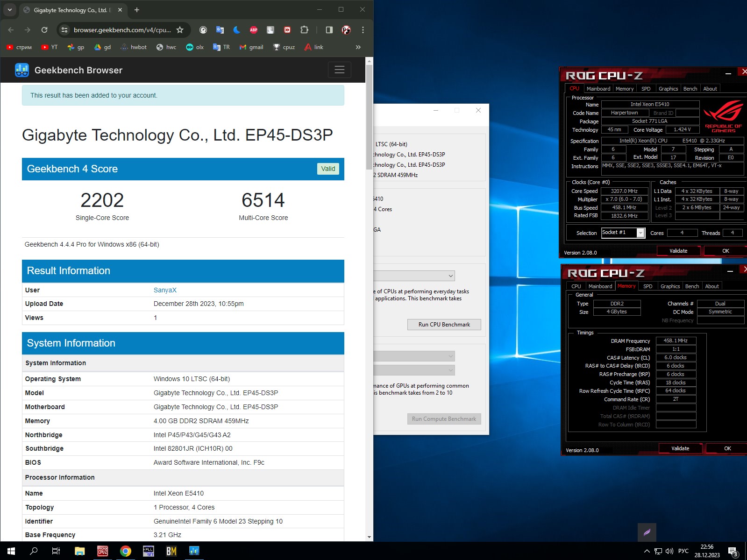Open the Chrome three-dot menu
The image size is (747, 560).
363,30
